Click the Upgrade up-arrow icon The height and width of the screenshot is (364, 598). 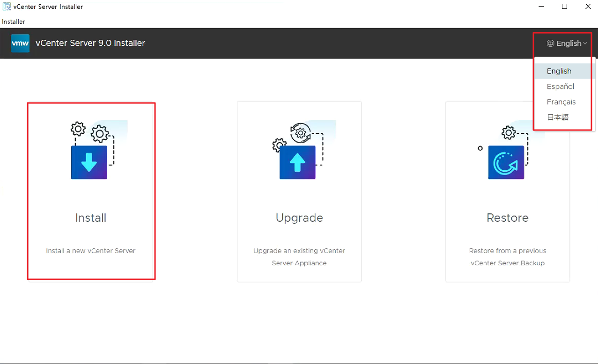tap(297, 162)
